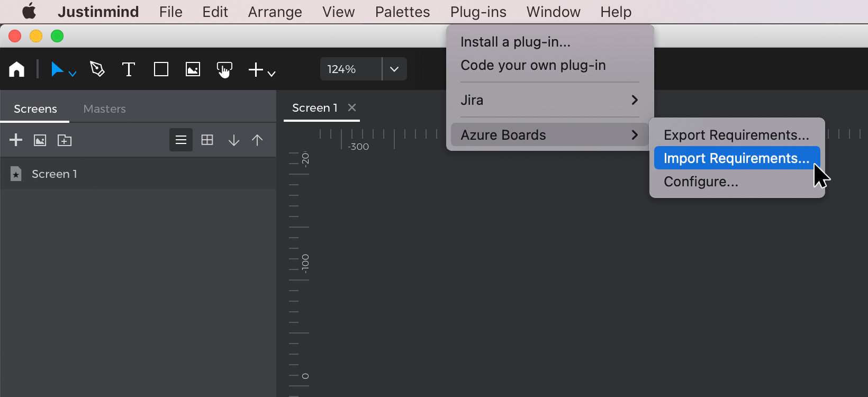Select the Pen drawing tool
The image size is (868, 397).
[x=97, y=69]
